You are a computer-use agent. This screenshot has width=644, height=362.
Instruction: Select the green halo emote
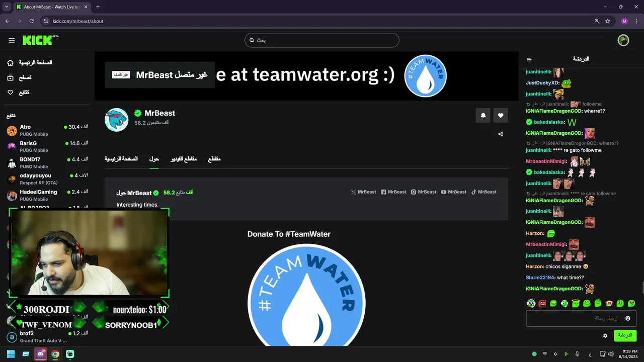[576, 303]
